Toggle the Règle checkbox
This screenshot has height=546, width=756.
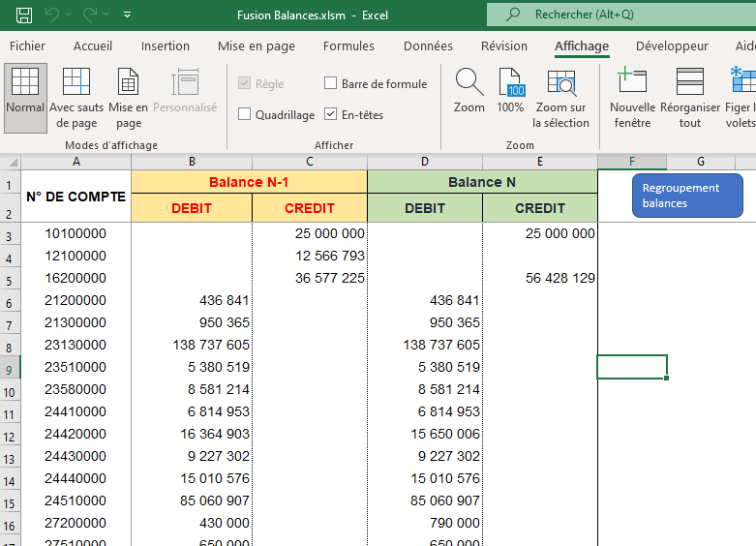point(245,83)
